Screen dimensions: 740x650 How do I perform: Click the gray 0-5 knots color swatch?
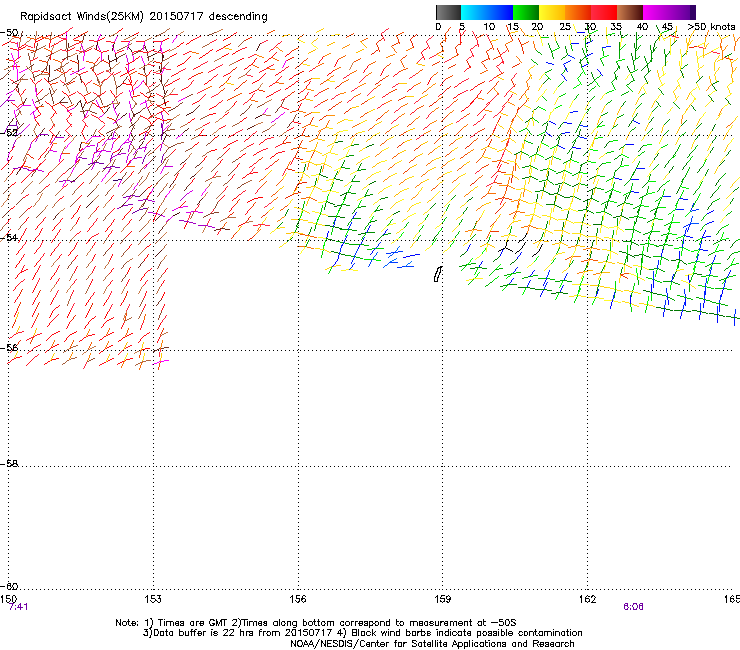coord(448,12)
